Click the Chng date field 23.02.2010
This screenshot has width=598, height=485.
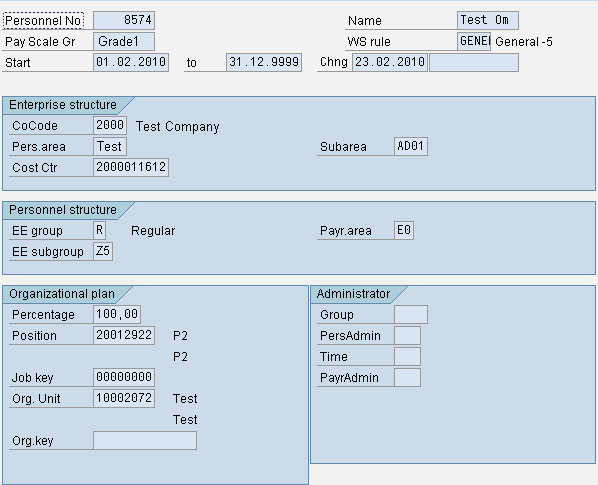[x=390, y=62]
